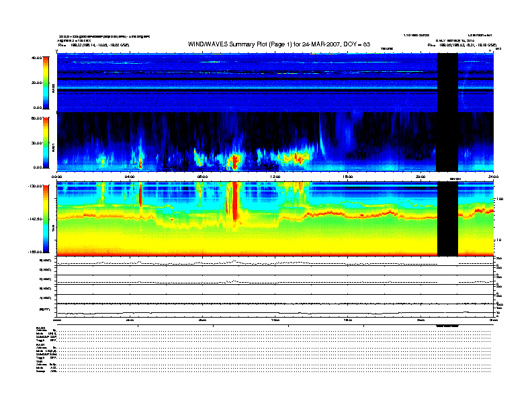Viewport: 532px width, 411px height.
Task: Click the 30.00 label on RAD1 colorbar
Action: pyautogui.click(x=36, y=143)
